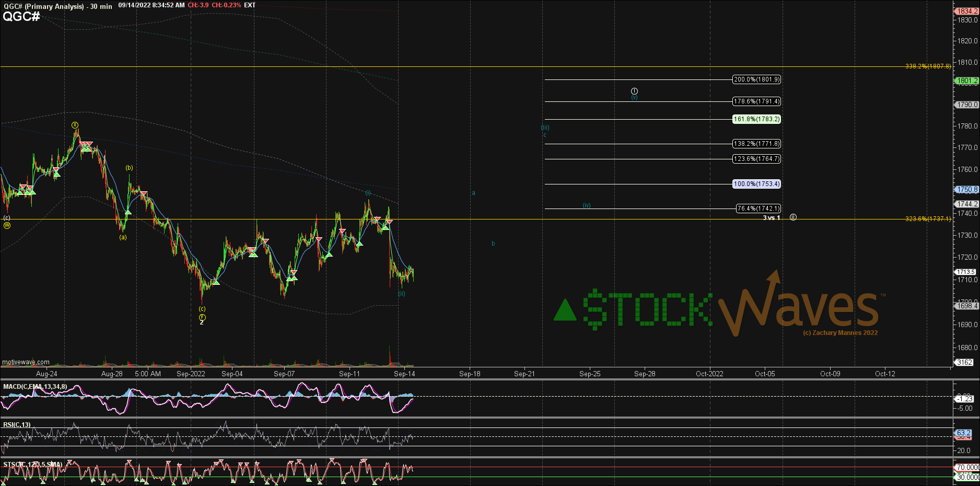This screenshot has height=486, width=980.
Task: Click the RSI value tag 63.2
Action: 964,433
